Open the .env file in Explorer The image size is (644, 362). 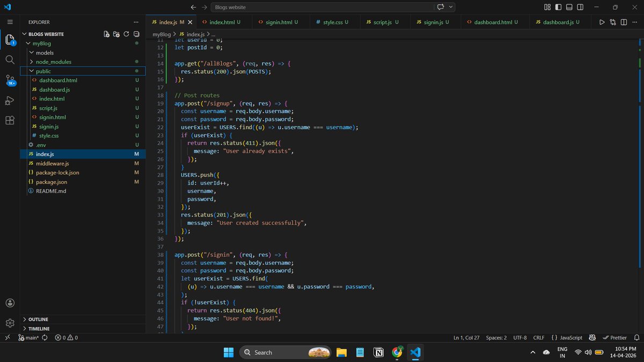click(x=82, y=145)
